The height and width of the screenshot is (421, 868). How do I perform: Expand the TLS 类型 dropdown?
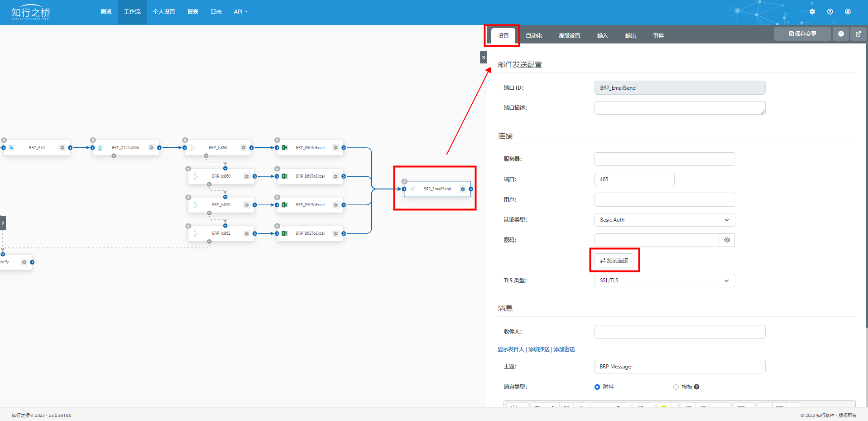pyautogui.click(x=664, y=281)
